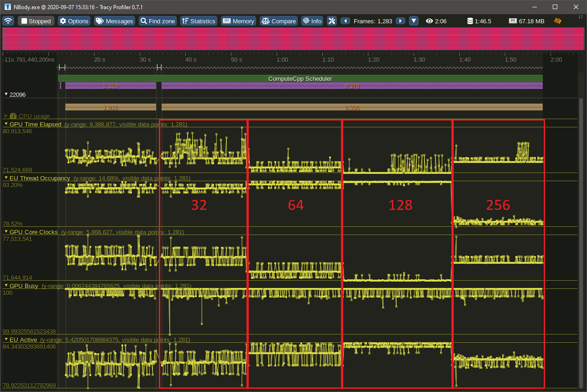587x392 pixels.
Task: Open the tools wrench icon menu
Action: (332, 21)
